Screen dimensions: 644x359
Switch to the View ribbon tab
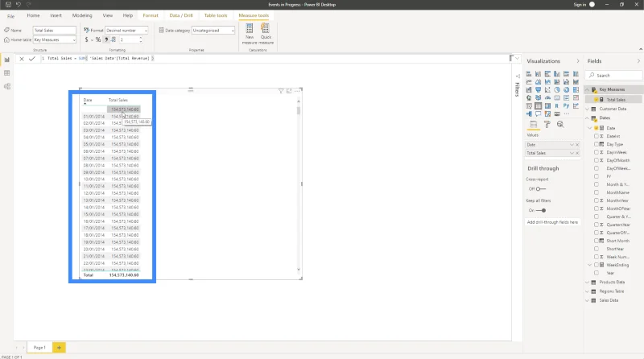point(108,15)
